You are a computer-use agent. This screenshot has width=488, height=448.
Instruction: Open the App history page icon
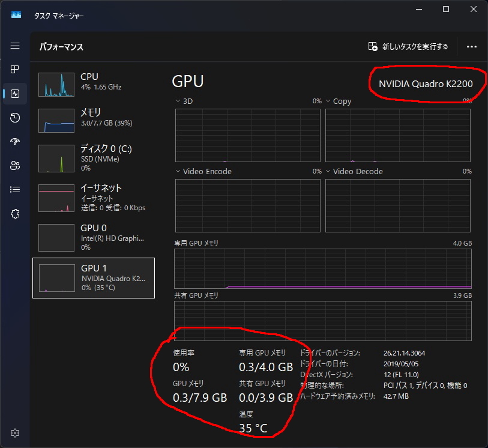point(15,118)
